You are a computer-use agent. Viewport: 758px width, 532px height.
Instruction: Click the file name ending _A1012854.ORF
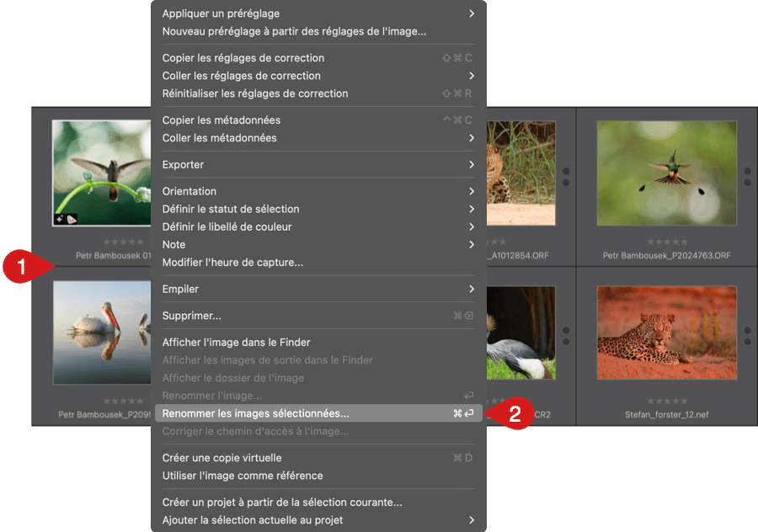point(518,256)
